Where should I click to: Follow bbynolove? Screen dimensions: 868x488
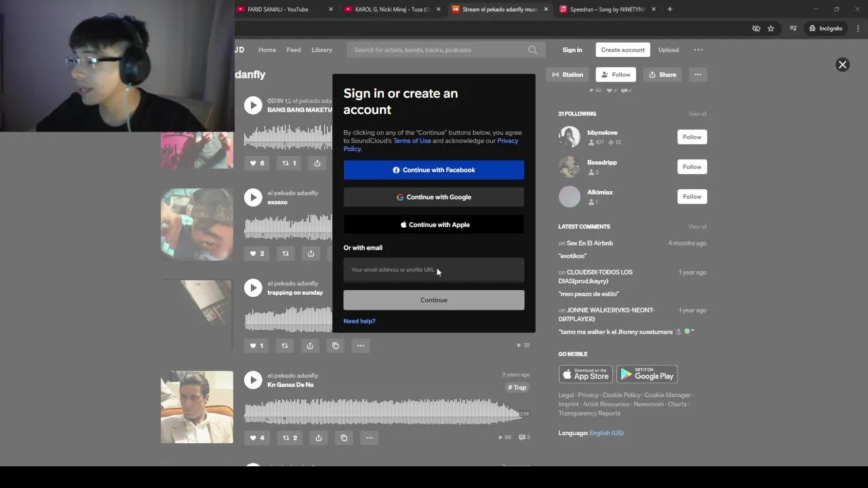point(692,137)
